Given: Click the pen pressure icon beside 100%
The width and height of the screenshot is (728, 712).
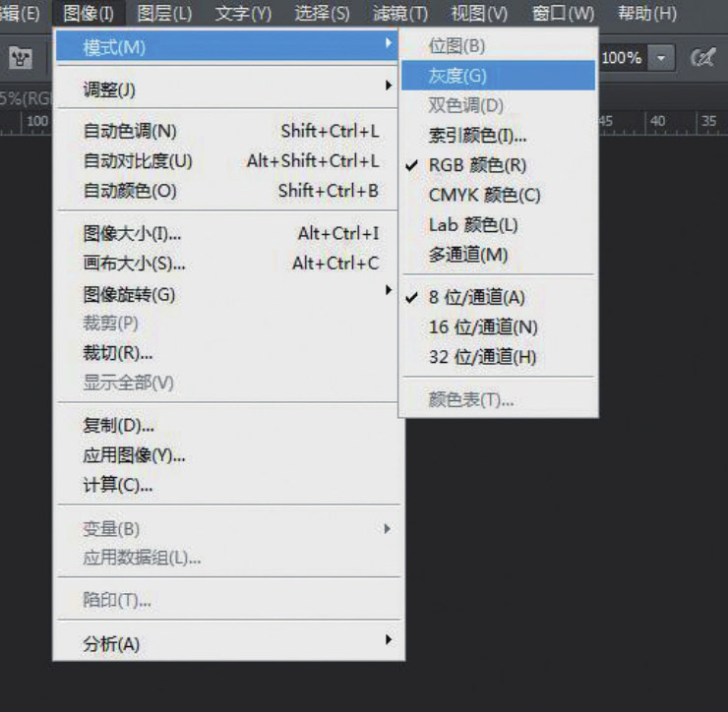Looking at the screenshot, I should click(702, 58).
